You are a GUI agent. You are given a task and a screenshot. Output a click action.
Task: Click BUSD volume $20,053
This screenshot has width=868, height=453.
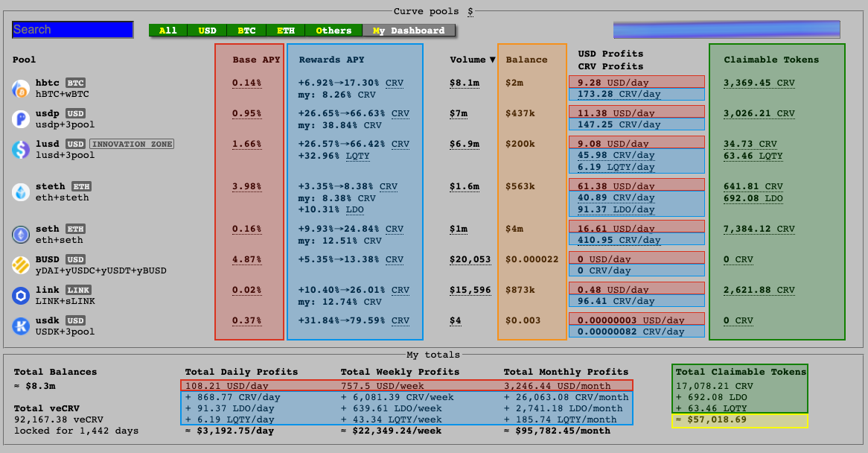click(470, 260)
